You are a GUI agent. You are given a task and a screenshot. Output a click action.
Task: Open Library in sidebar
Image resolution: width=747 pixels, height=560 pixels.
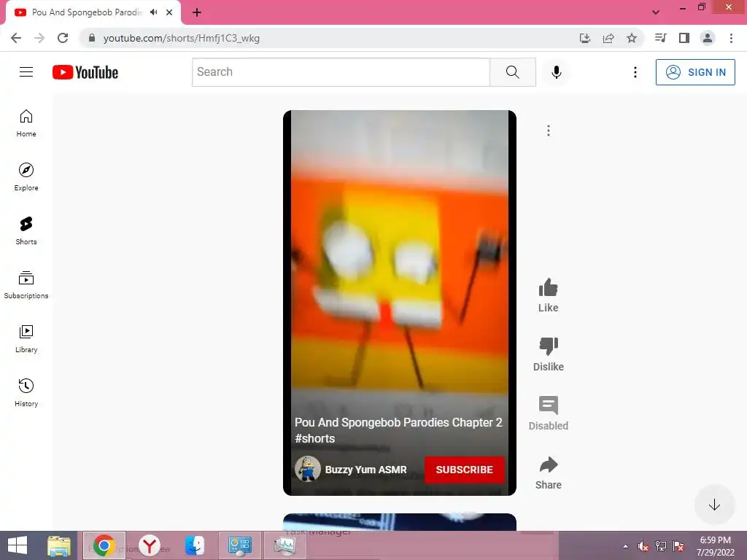point(26,338)
